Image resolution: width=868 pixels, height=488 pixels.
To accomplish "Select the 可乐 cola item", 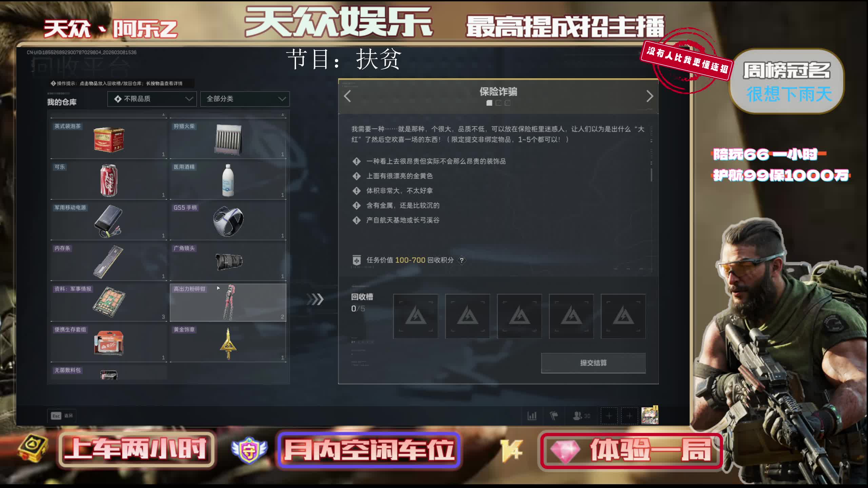I will point(108,180).
